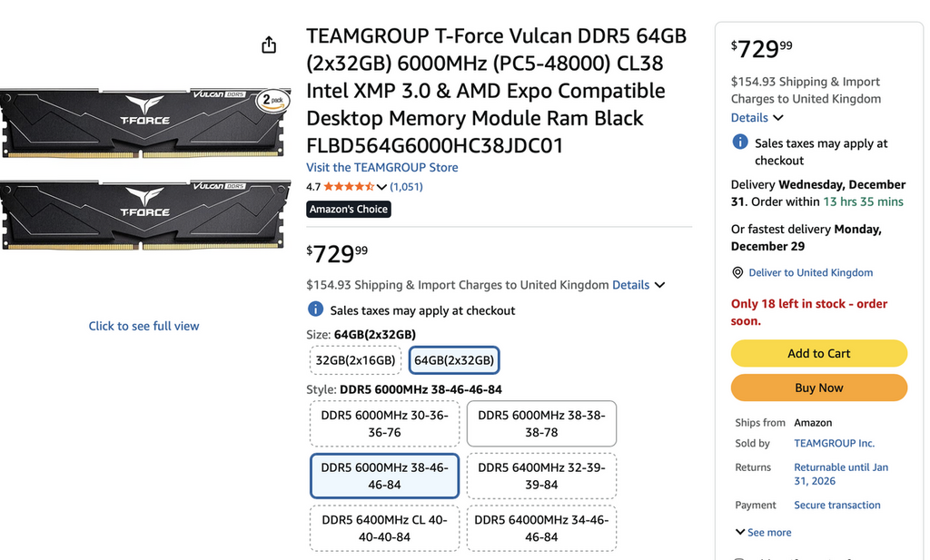Click the share icon above product image
The width and height of the screenshot is (930, 560).
point(269,45)
